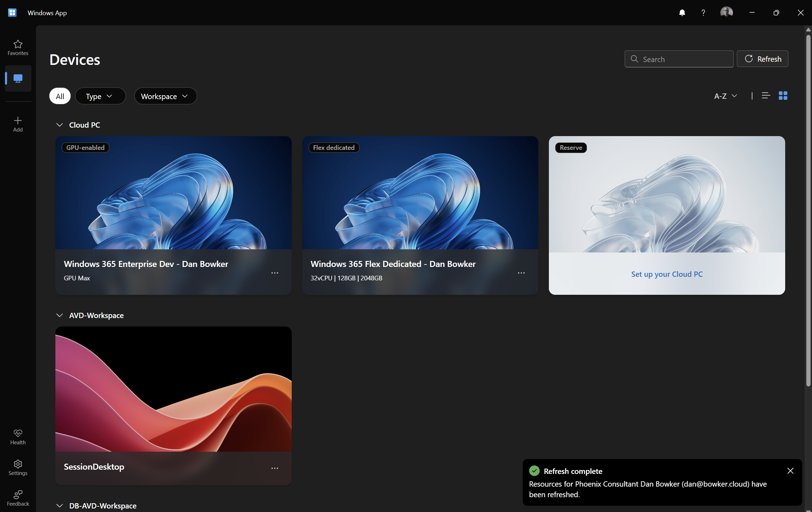Image resolution: width=812 pixels, height=512 pixels.
Task: Click the vertical scrollbar thumb
Action: [x=808, y=211]
